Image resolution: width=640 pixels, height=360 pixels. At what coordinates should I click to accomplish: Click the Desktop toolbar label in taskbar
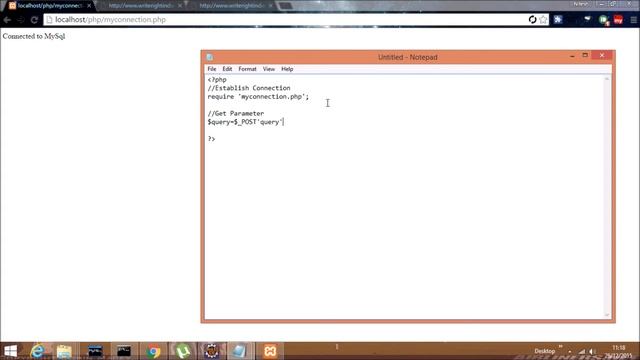tap(544, 351)
